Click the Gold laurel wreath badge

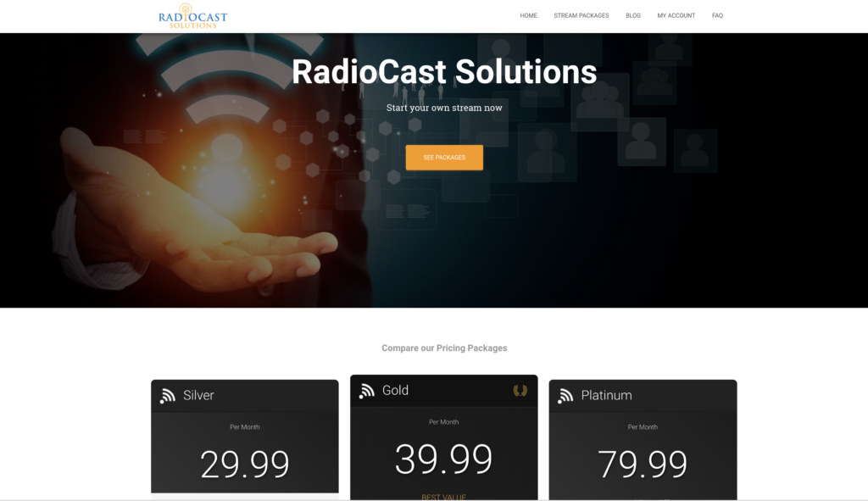[520, 391]
